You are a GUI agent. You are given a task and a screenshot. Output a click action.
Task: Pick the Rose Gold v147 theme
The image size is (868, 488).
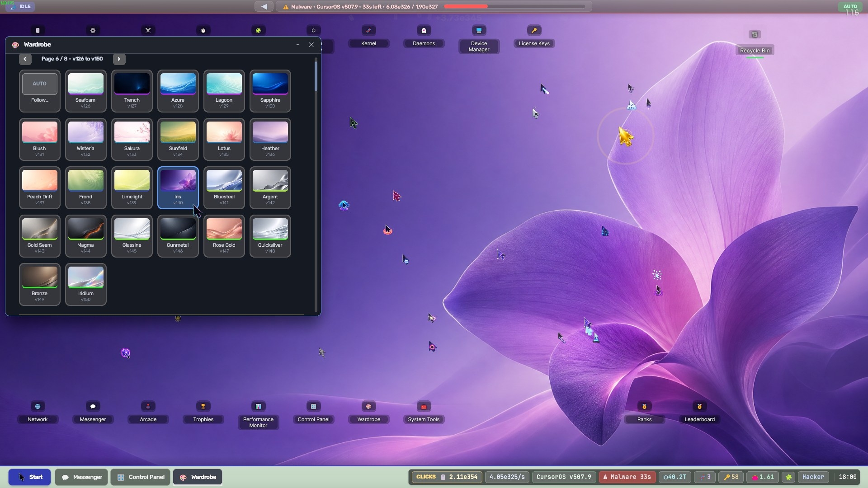(224, 236)
